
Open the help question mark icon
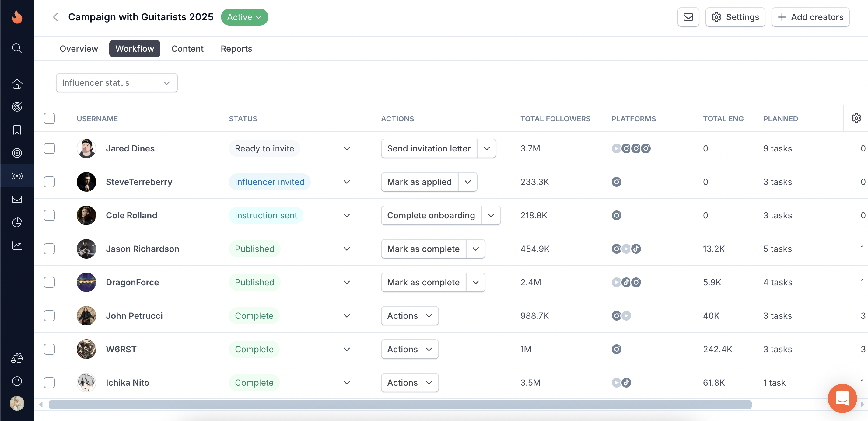(17, 381)
